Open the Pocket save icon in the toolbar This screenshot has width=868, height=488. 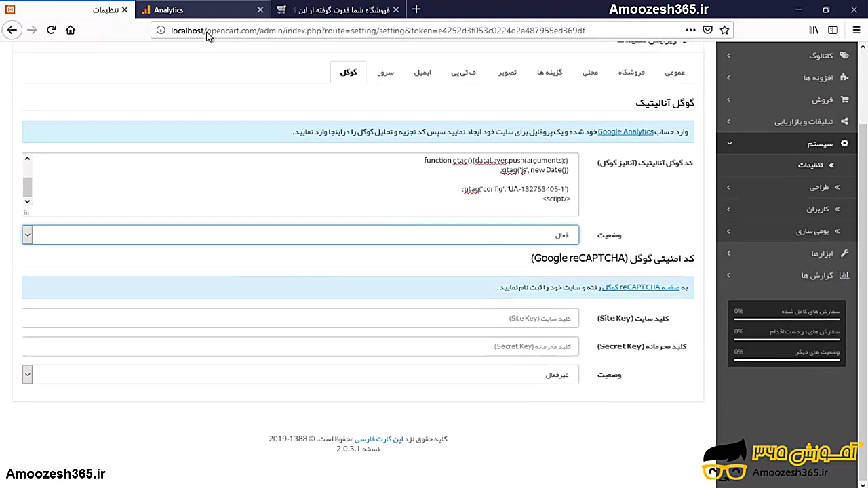[707, 30]
